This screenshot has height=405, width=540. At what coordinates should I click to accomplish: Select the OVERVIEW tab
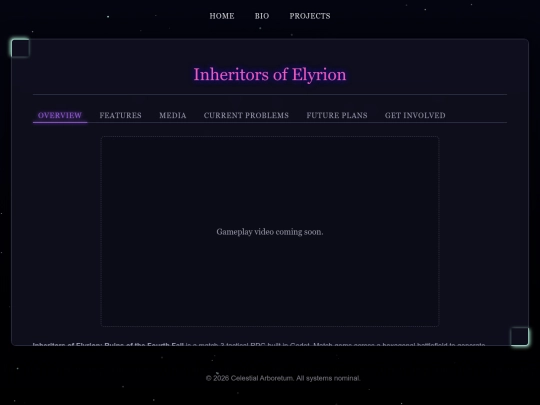tap(60, 115)
